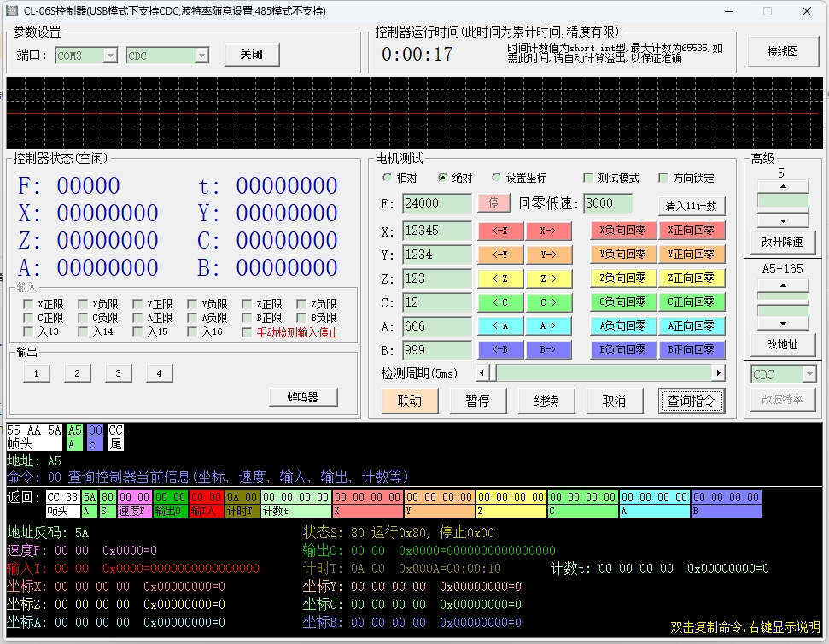The width and height of the screenshot is (829, 644).
Task: Increase 高级 value with up arrow
Action: pos(783,186)
